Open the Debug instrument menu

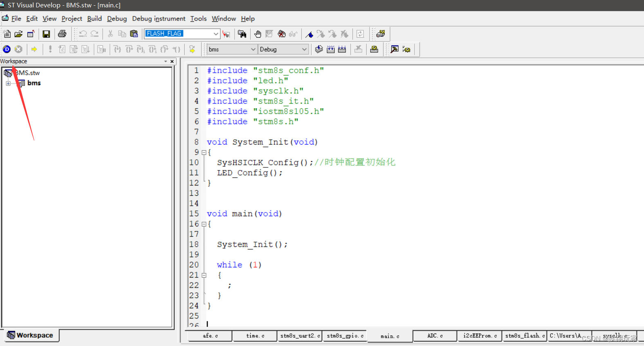pyautogui.click(x=159, y=18)
